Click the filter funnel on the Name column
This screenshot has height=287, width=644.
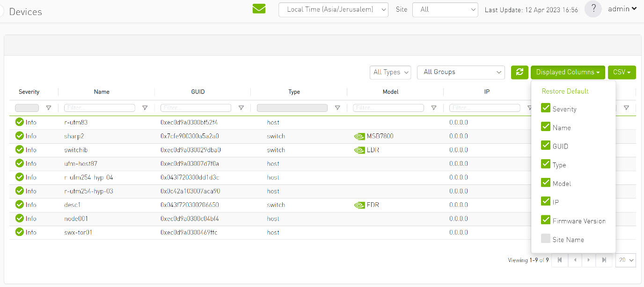point(145,108)
